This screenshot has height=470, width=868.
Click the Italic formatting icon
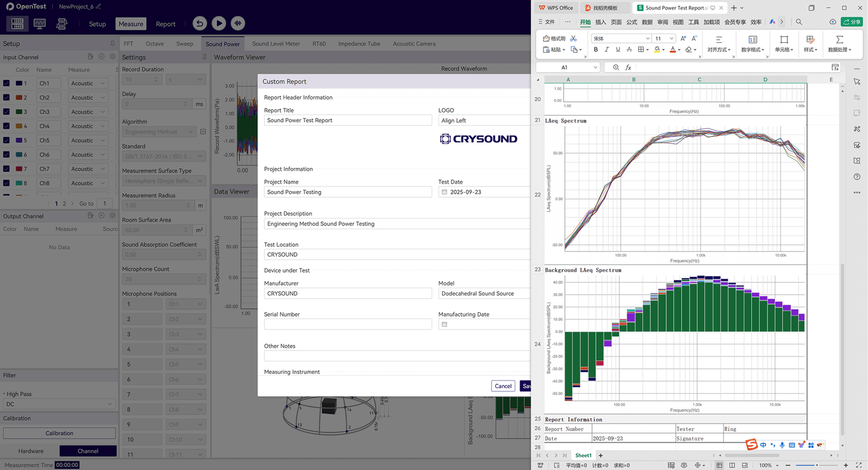[607, 49]
